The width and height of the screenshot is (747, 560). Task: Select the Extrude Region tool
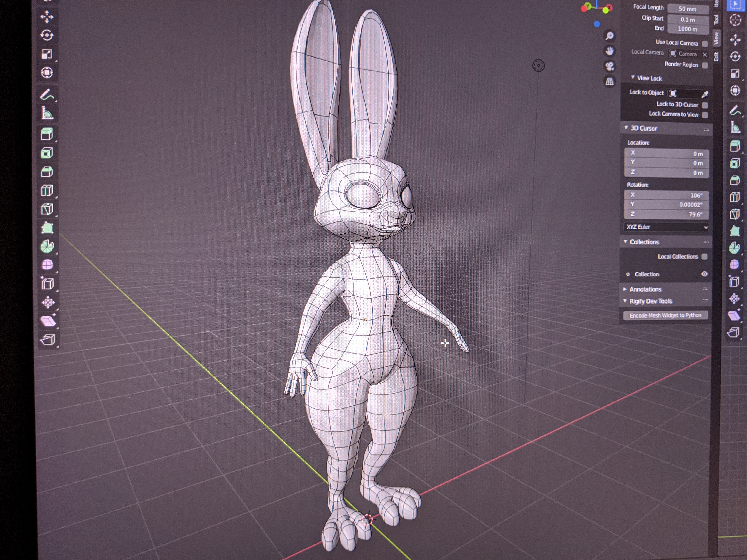pyautogui.click(x=47, y=134)
